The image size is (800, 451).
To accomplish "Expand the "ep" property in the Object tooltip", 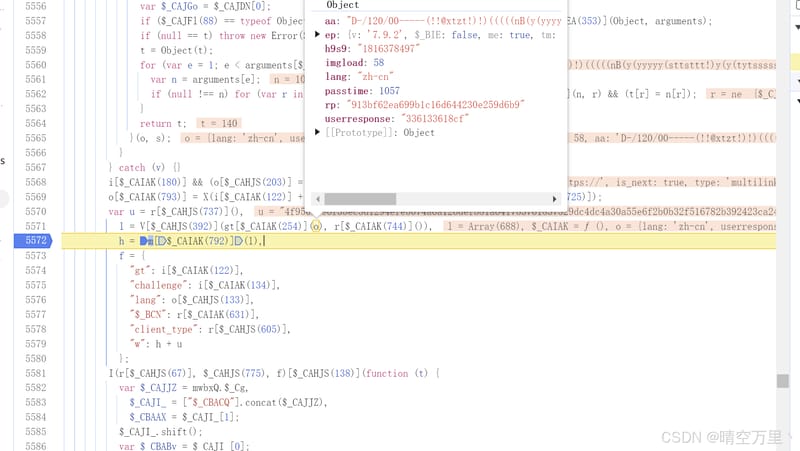I will [317, 35].
